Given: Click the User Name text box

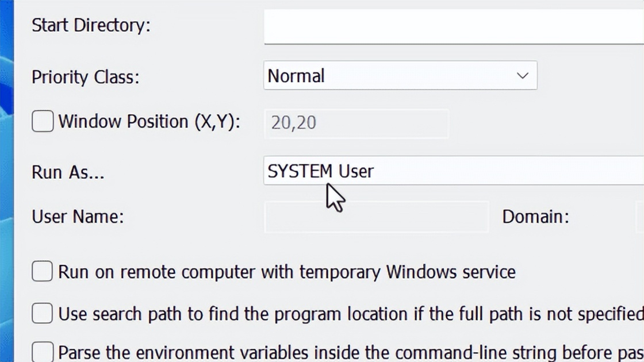Looking at the screenshot, I should point(377,217).
